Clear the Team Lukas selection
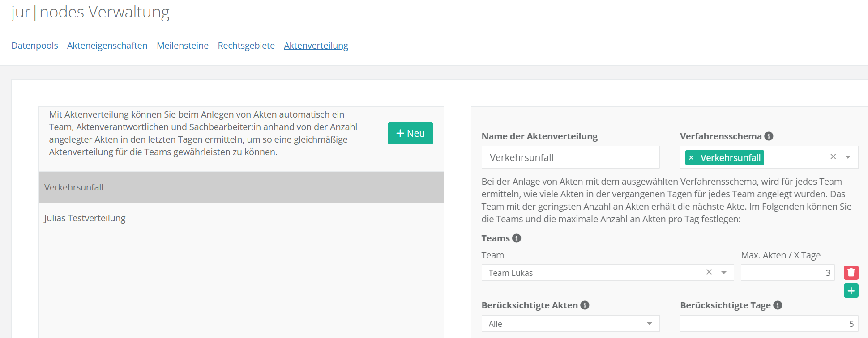This screenshot has width=868, height=338. click(709, 272)
